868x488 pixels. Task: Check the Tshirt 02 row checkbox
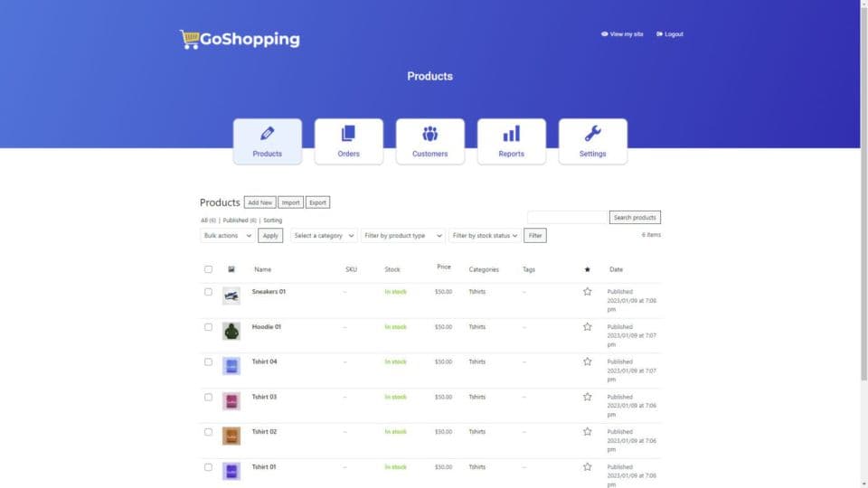click(x=208, y=432)
